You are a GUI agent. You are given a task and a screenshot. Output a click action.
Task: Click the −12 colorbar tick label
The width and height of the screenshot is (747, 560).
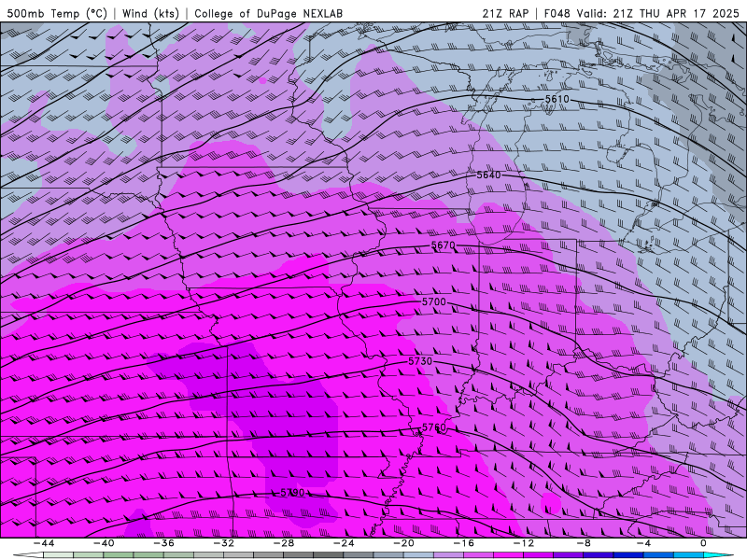pos(524,543)
